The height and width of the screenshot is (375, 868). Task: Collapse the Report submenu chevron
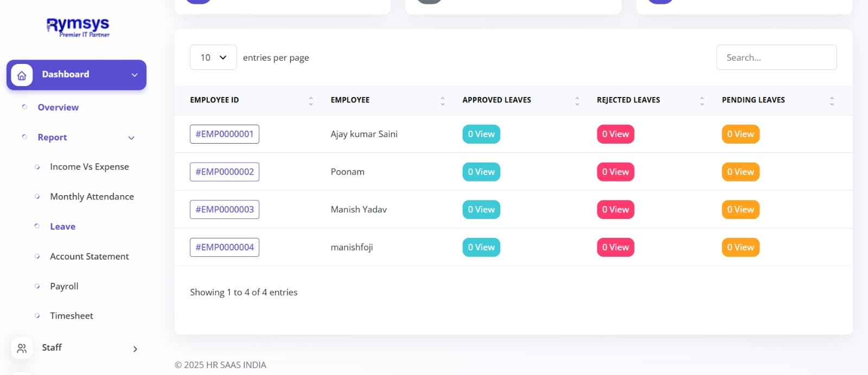[x=131, y=138]
